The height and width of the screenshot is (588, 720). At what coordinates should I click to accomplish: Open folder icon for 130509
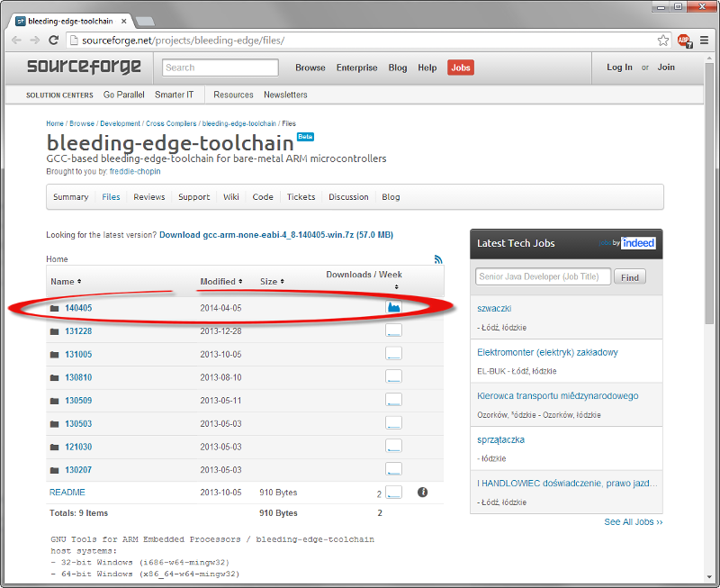pos(55,401)
